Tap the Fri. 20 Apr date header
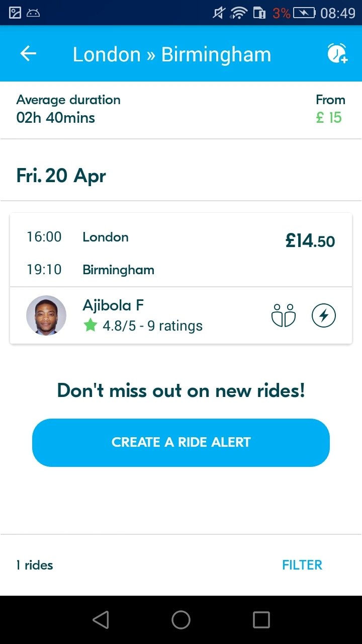The height and width of the screenshot is (644, 362). coord(61,176)
